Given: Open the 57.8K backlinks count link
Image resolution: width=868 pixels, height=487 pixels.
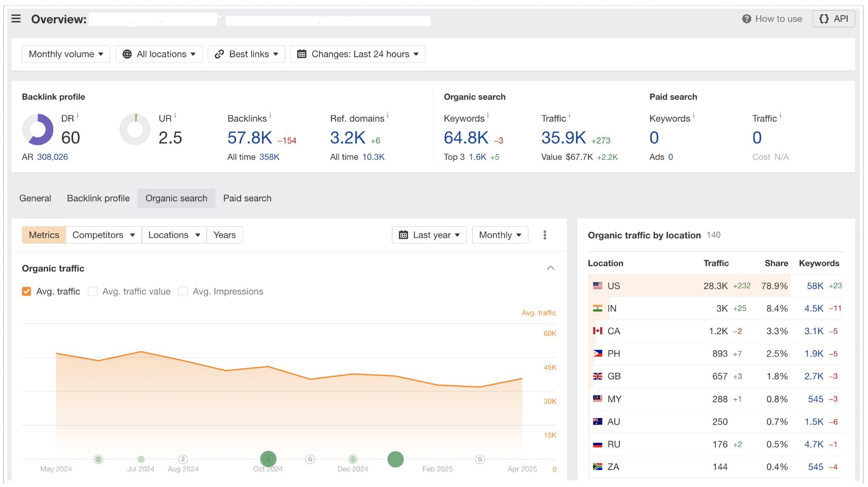Looking at the screenshot, I should 250,138.
